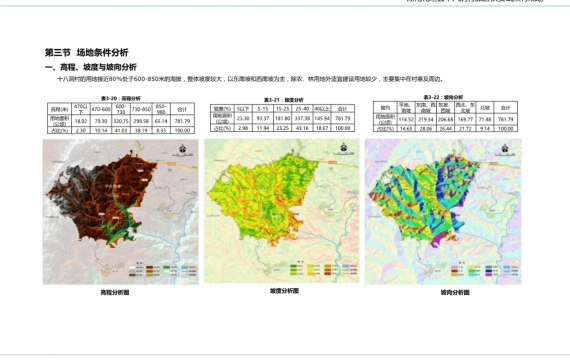
Task: Click caption 坡向分析图 below right map
Action: (455, 292)
